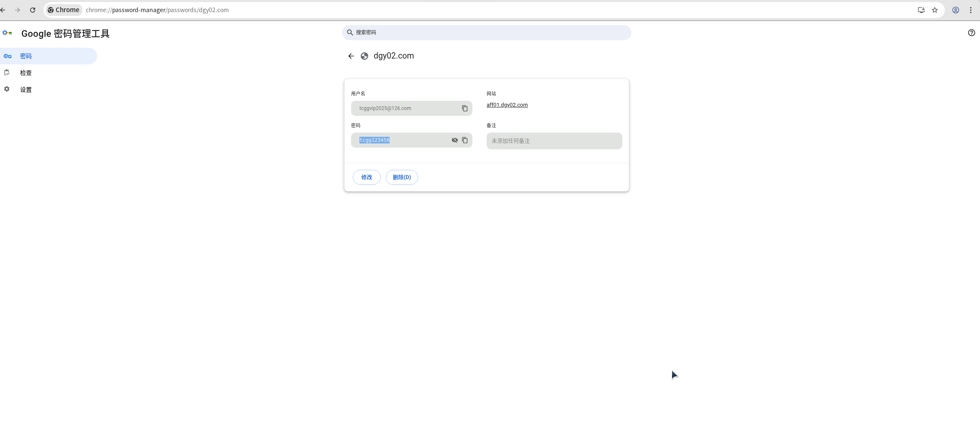980x445 pixels.
Task: Toggle password visibility with the eye icon
Action: coord(454,140)
